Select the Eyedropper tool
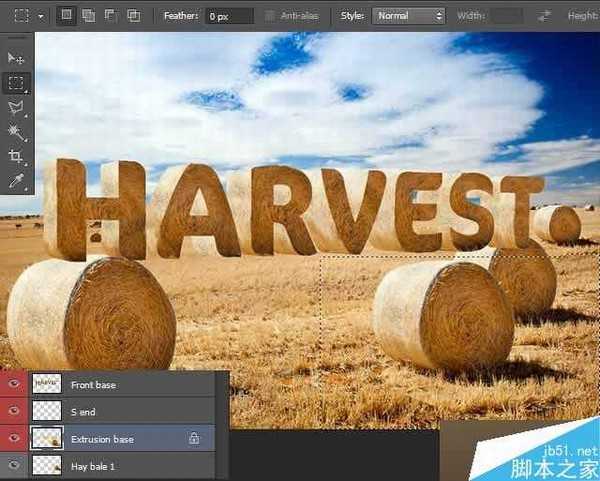The image size is (600, 481). click(16, 181)
